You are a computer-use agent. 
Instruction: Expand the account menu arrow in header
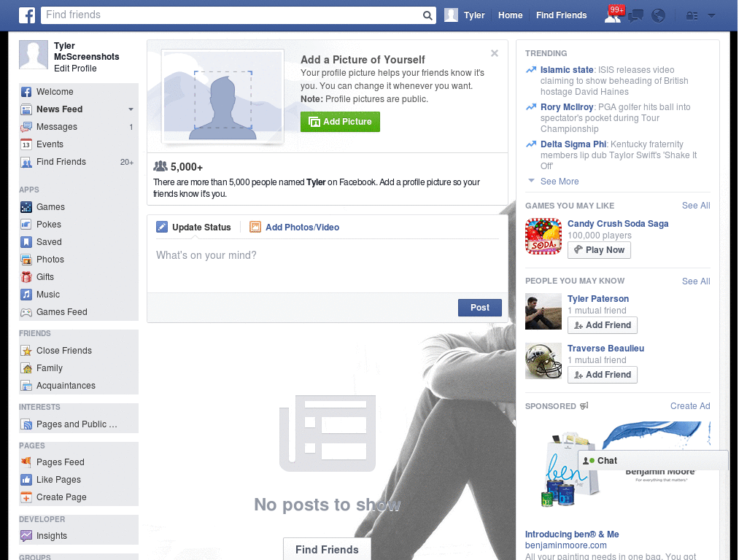712,16
